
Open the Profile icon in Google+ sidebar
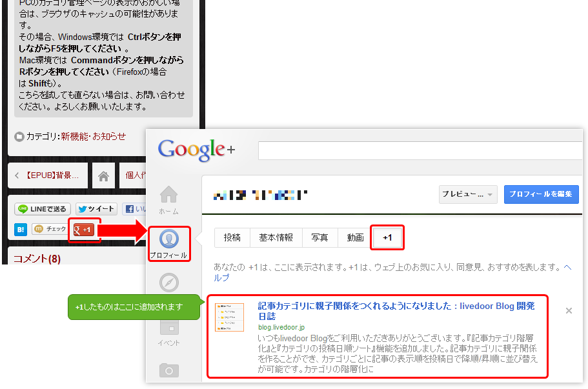click(x=169, y=244)
